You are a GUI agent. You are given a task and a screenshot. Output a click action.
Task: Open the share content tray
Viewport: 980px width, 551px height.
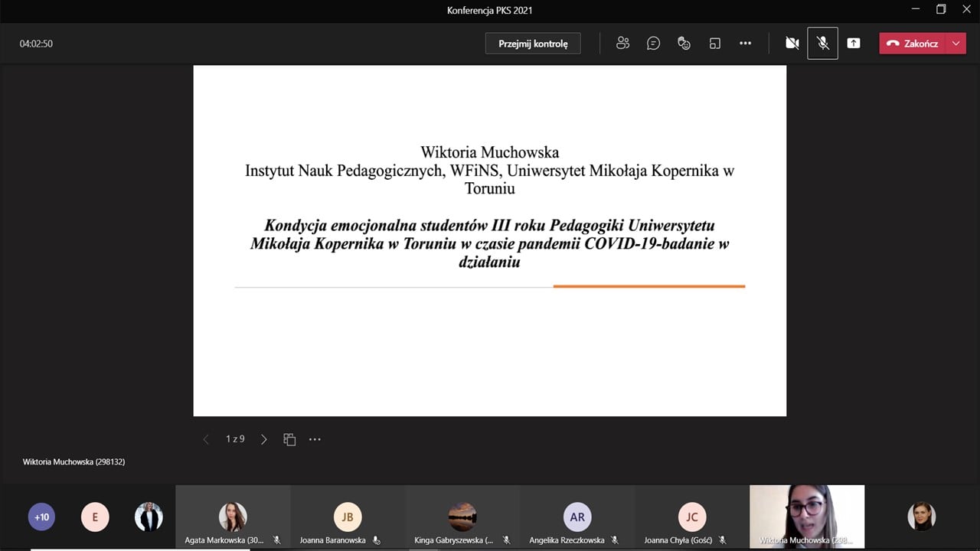(x=854, y=44)
